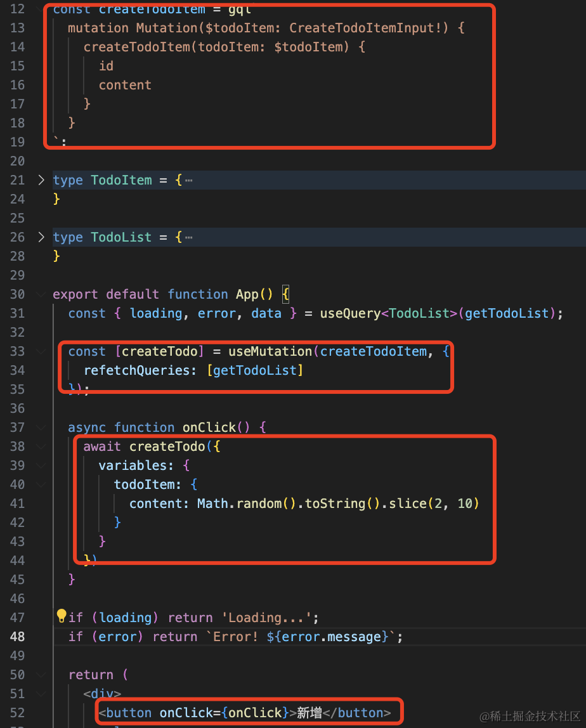The width and height of the screenshot is (586, 728).
Task: Click the 新增 text inside the button tag
Action: click(x=309, y=713)
